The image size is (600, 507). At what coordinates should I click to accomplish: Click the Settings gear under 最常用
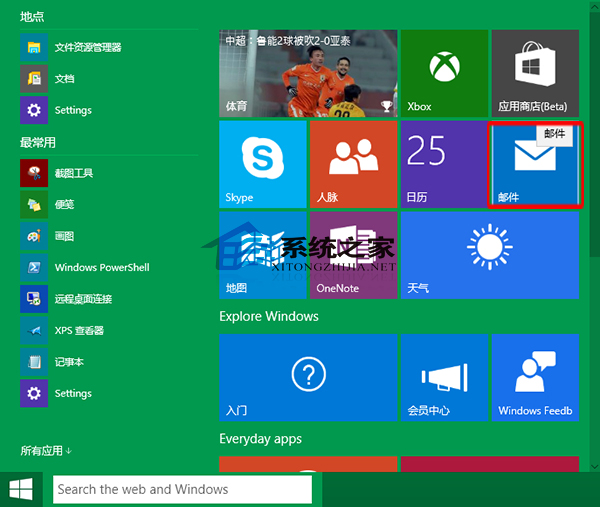pos(34,393)
